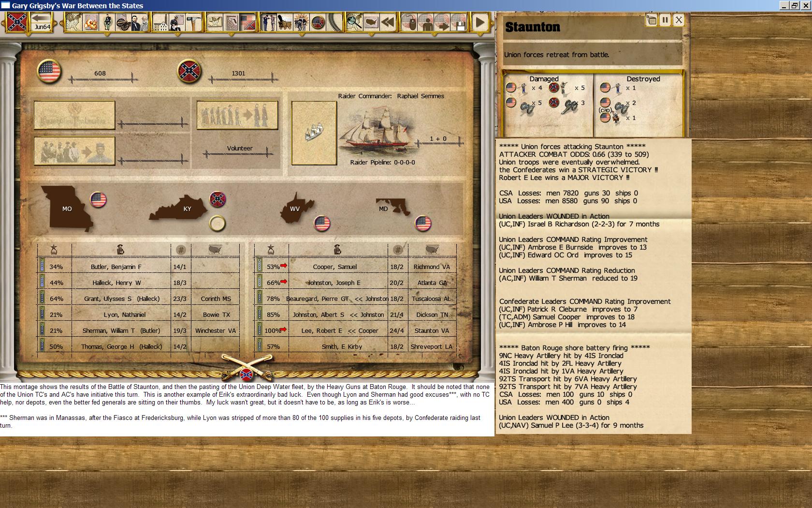Click the Emancipation Proclamation button

[74, 115]
